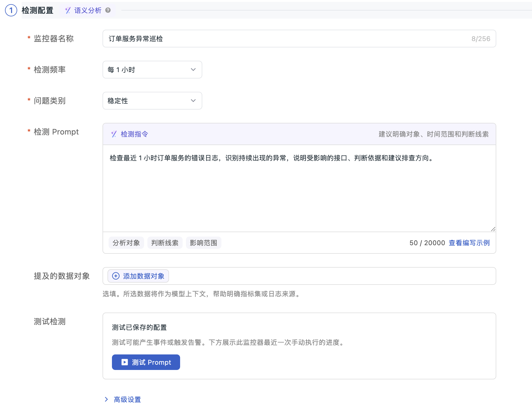The height and width of the screenshot is (416, 532).
Task: Click the resize handle of the Prompt textarea
Action: (493, 229)
